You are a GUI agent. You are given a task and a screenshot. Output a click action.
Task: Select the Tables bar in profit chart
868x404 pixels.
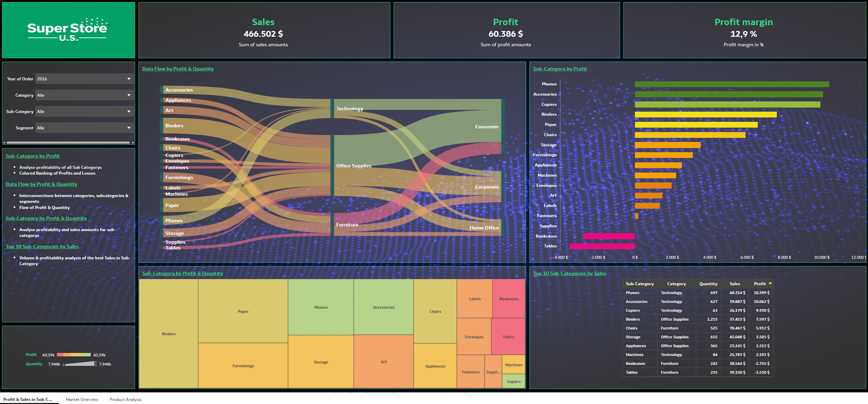click(x=602, y=246)
